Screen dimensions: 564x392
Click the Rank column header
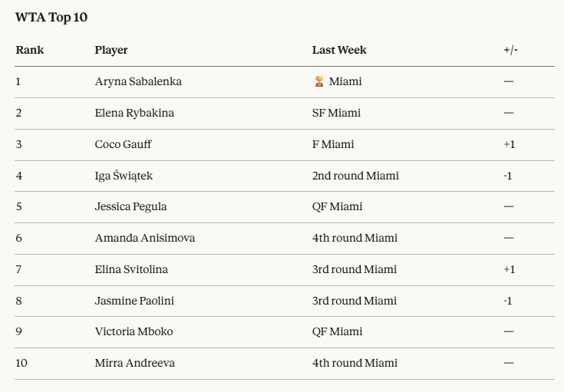click(x=30, y=51)
